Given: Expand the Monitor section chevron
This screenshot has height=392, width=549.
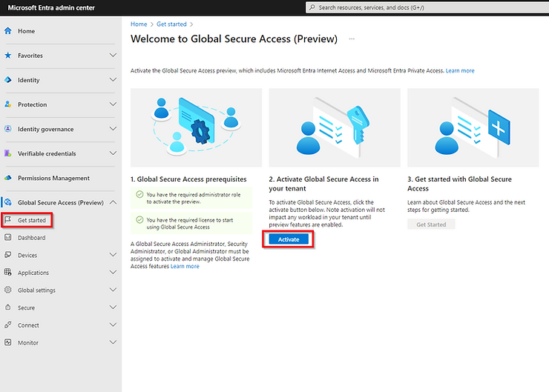Looking at the screenshot, I should pyautogui.click(x=113, y=342).
